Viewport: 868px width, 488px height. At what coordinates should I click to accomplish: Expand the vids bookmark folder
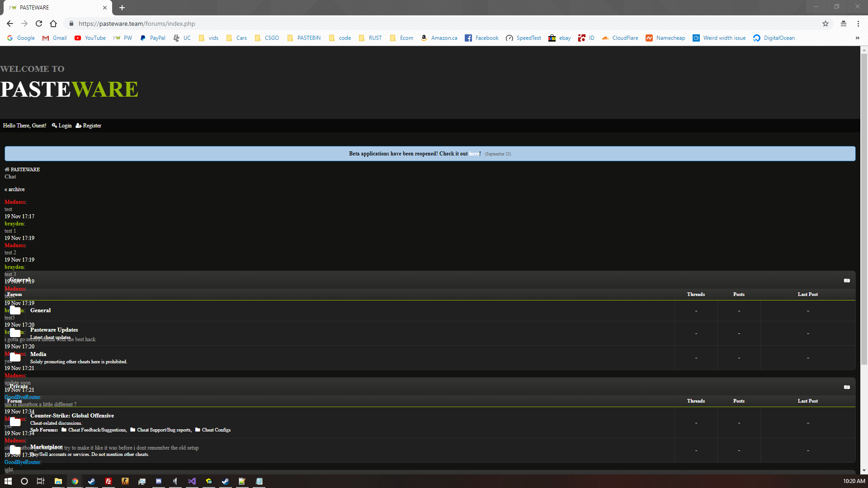[209, 38]
